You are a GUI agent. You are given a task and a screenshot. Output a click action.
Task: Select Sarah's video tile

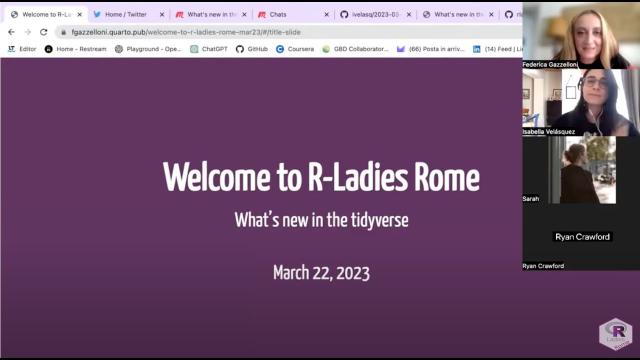point(581,170)
